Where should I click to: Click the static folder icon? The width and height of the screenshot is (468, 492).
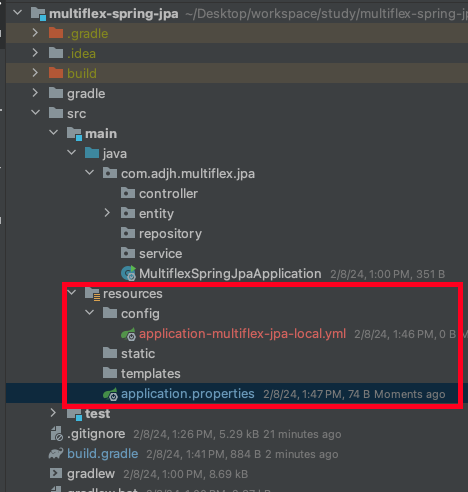pos(110,353)
